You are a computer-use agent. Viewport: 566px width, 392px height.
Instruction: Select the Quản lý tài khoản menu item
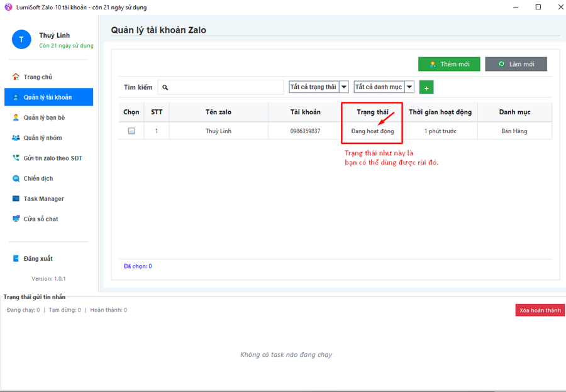48,97
